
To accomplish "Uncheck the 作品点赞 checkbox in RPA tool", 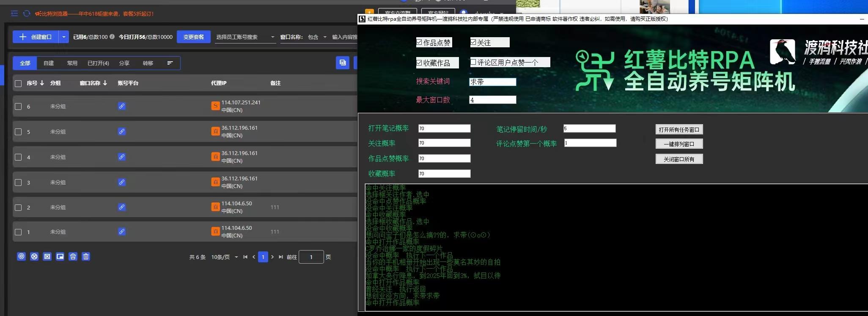I will coord(419,42).
